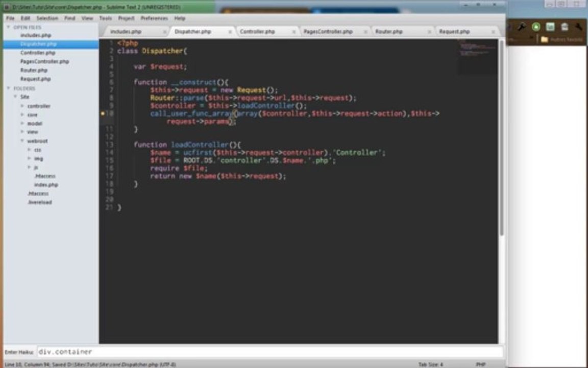Open the View menu
This screenshot has width=588, height=368.
pos(87,18)
